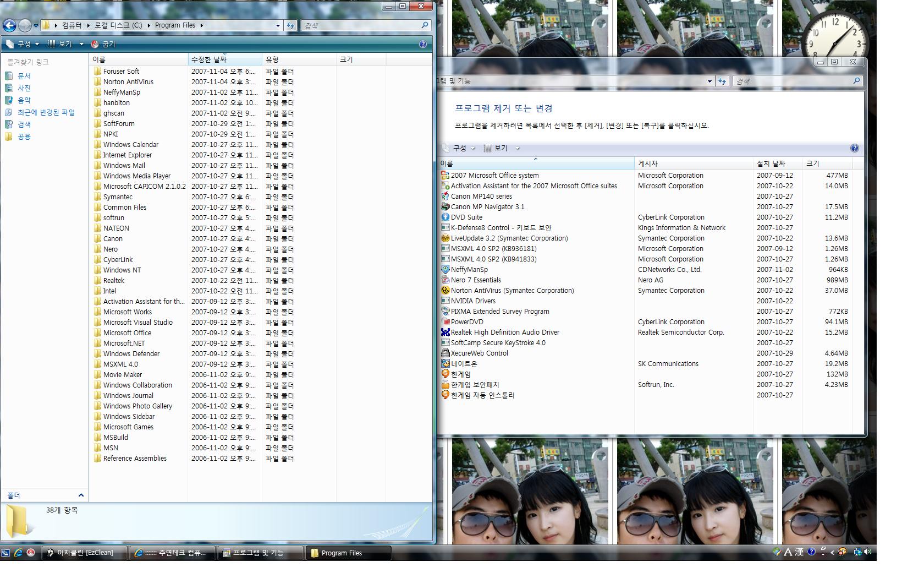Refresh the Program Files folder view
Image resolution: width=924 pixels, height=578 pixels.
click(290, 25)
